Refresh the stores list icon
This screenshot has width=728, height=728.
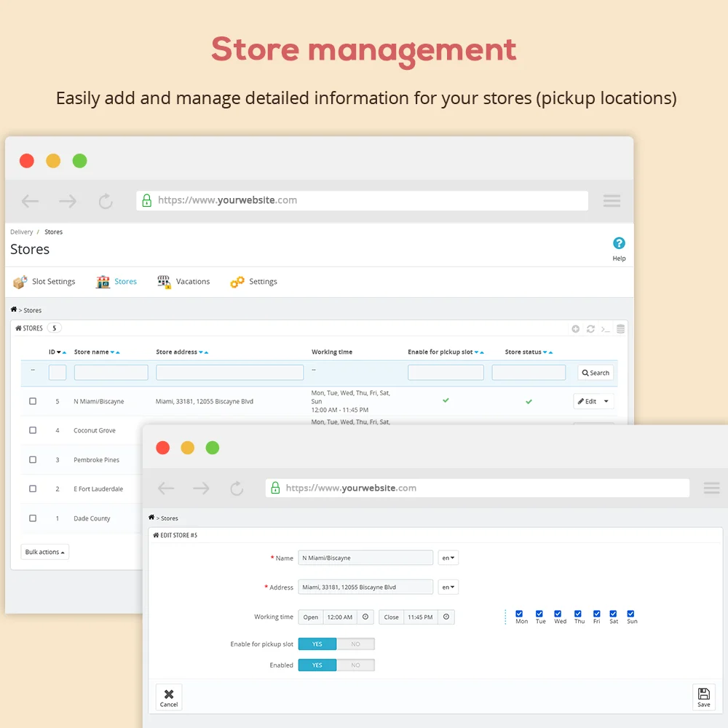pos(590,329)
